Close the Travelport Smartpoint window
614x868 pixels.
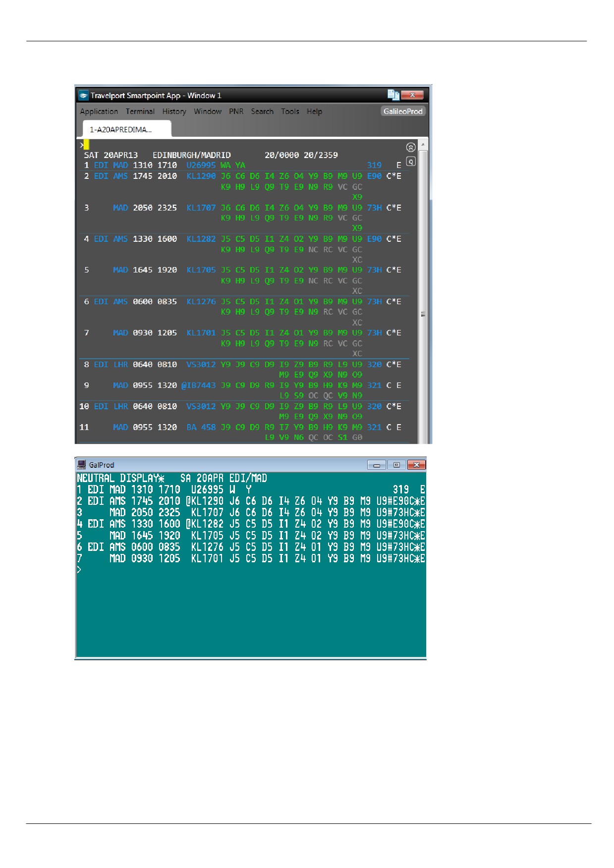pos(412,95)
